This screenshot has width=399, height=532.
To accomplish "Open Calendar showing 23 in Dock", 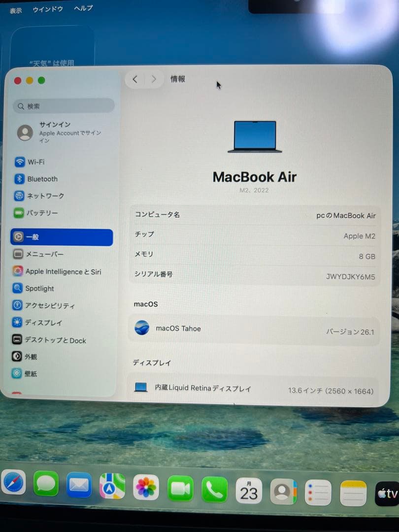I will tap(249, 491).
